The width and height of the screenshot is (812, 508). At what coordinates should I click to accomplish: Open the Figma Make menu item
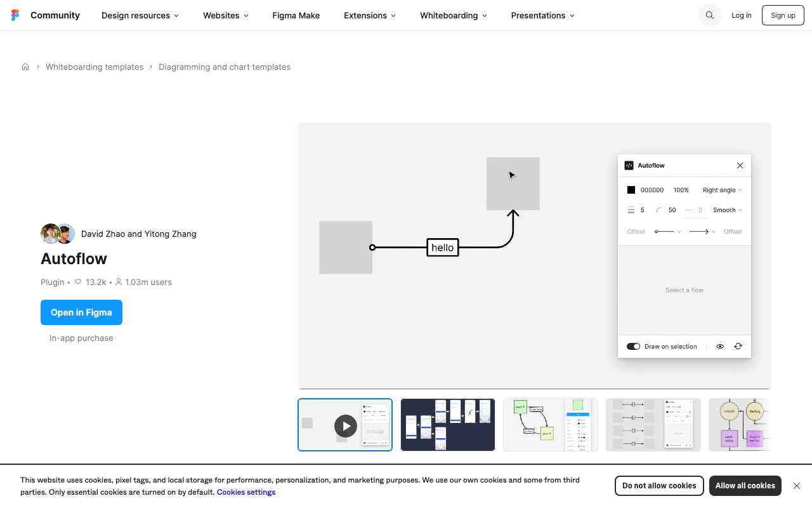pos(296,15)
